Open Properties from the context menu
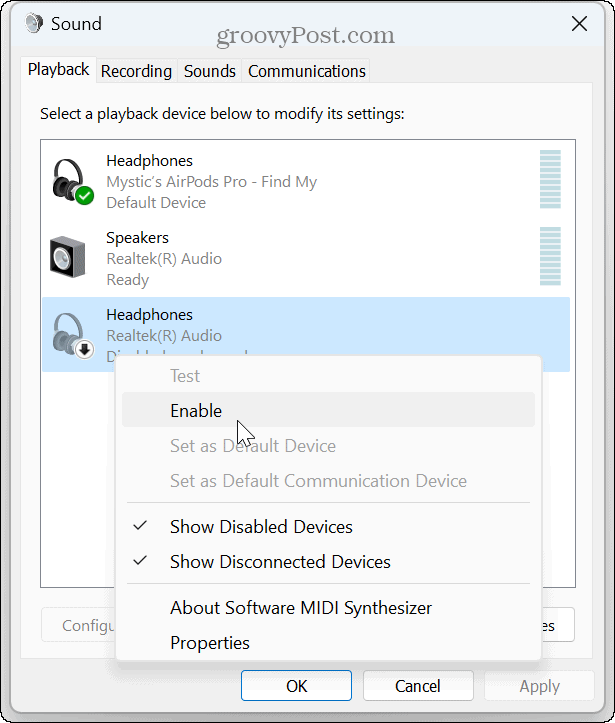The height and width of the screenshot is (723, 615). coord(210,642)
